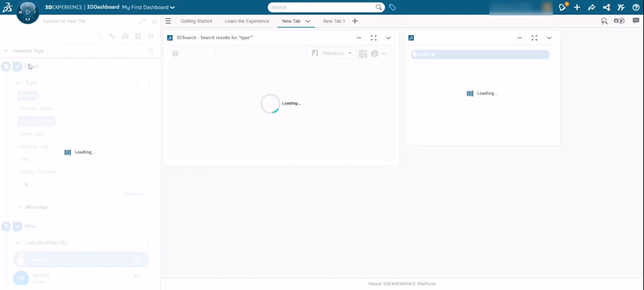This screenshot has height=290, width=644.
Task: Maximize the second widget
Action: [535, 38]
